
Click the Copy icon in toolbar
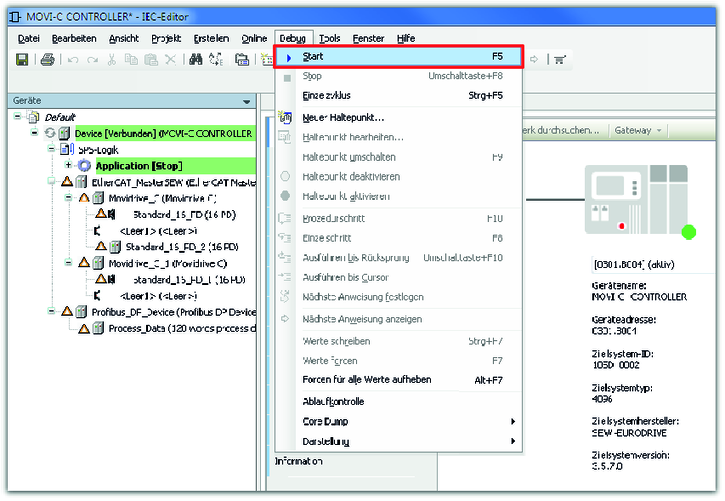[130, 60]
